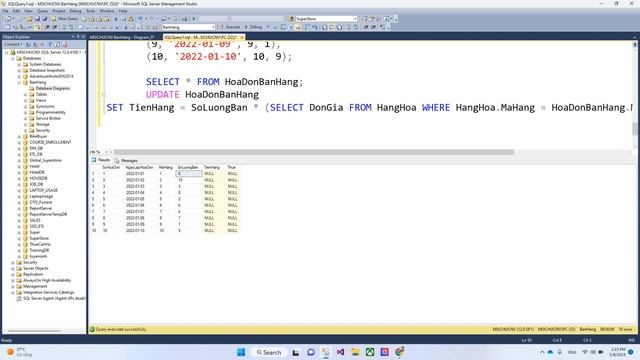Select the first row SoLuongBan cell
This screenshot has height=360, width=640.
pos(189,173)
